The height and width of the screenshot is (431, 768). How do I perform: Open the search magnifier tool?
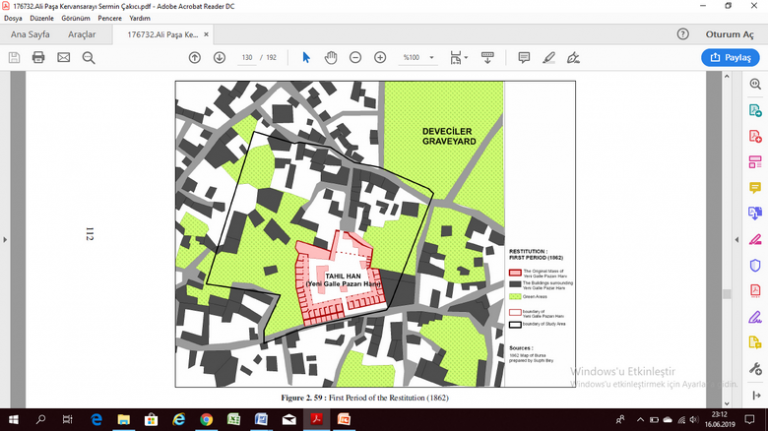pos(88,57)
